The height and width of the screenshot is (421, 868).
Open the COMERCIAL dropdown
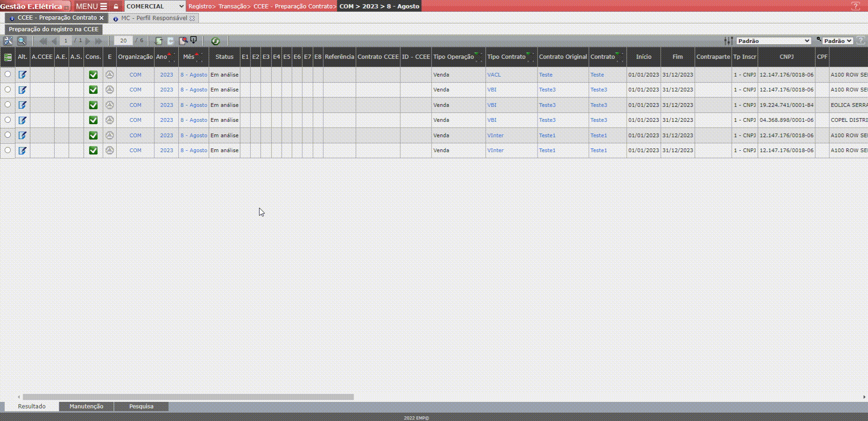[155, 7]
